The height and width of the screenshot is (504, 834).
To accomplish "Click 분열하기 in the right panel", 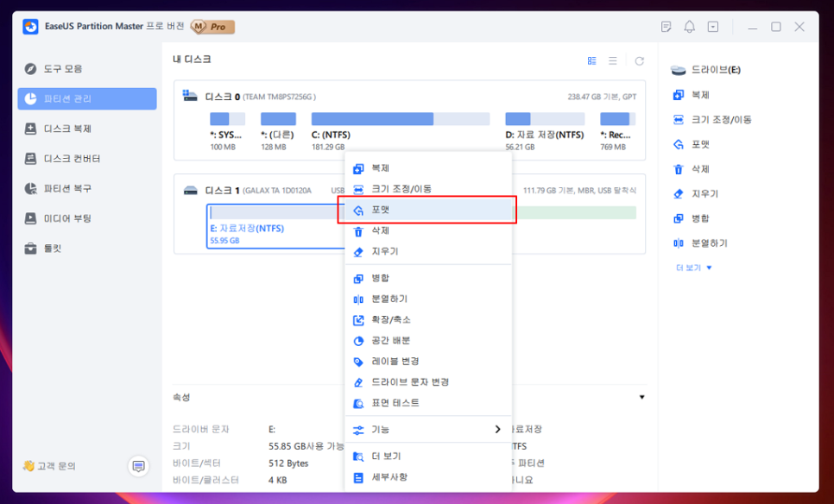I will [700, 243].
